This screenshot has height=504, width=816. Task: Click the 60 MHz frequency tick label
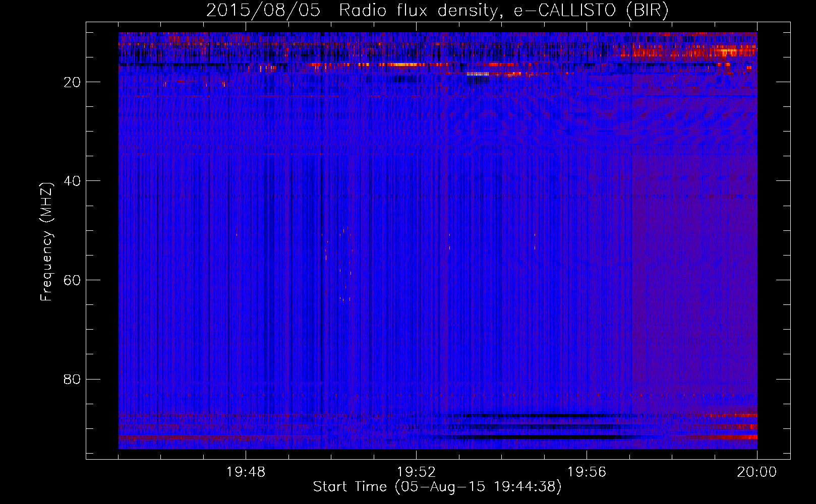73,280
